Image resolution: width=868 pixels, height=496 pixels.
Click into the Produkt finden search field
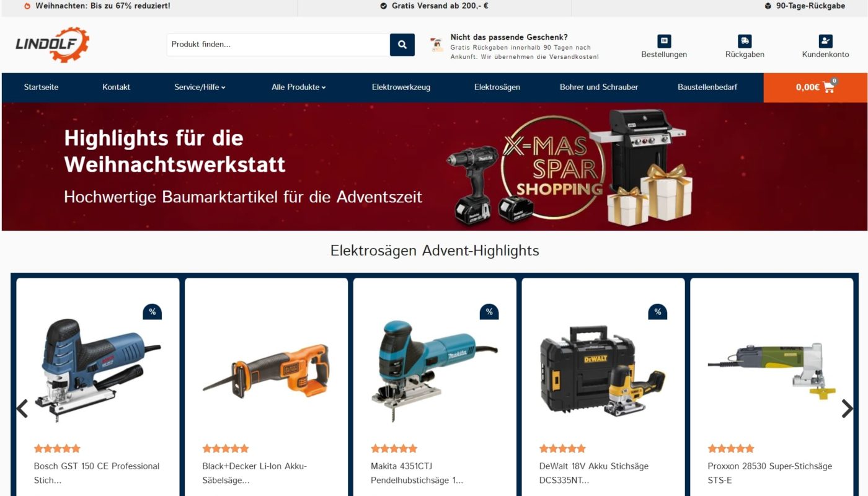(x=278, y=45)
